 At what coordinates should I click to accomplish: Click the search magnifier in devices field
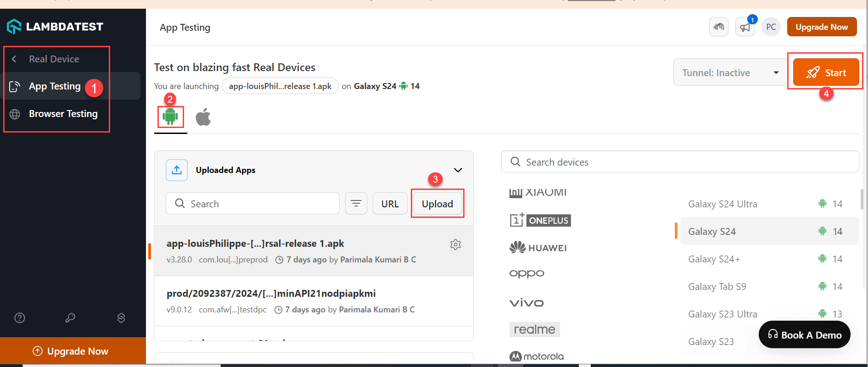pyautogui.click(x=515, y=161)
